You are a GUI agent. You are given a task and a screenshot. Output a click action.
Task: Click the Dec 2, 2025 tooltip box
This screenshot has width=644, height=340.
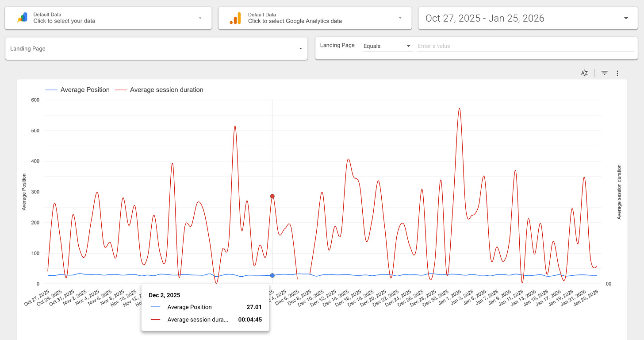(x=205, y=307)
